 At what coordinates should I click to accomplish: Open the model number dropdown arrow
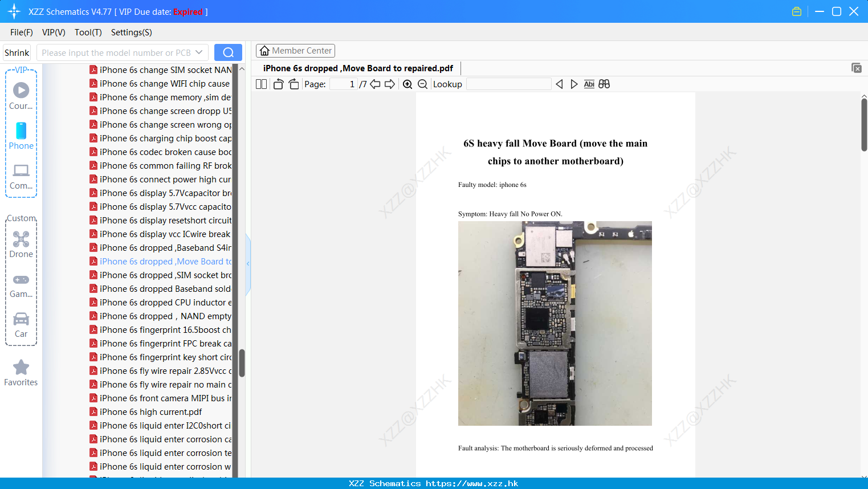(199, 52)
